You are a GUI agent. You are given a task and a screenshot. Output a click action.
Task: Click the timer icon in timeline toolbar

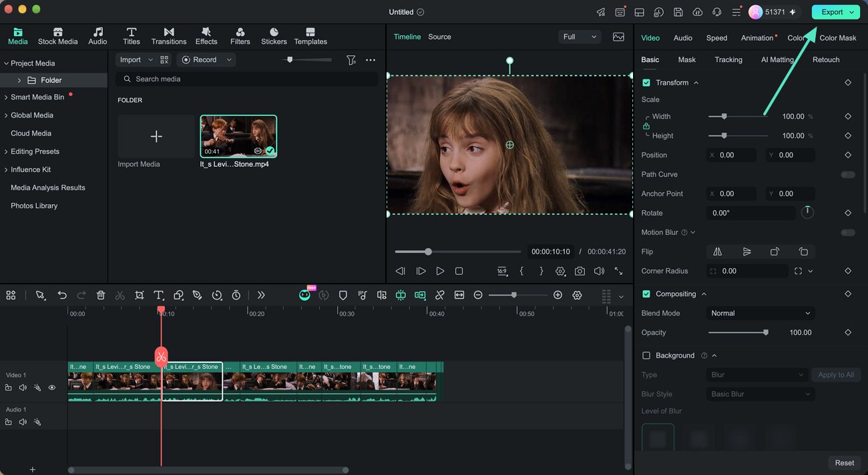(x=236, y=295)
